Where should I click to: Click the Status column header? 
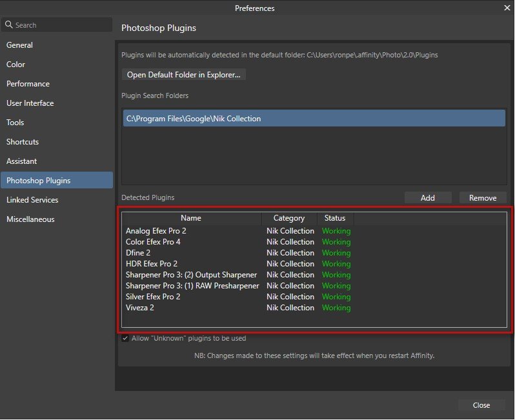[x=335, y=218]
